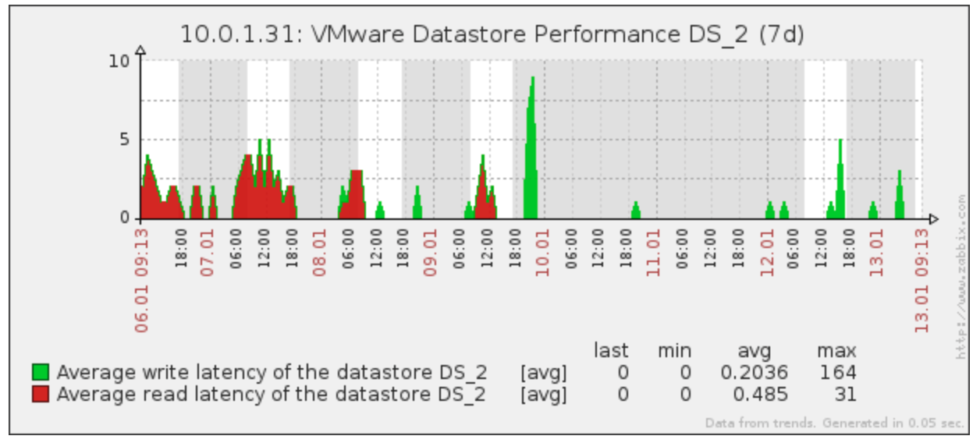This screenshot has height=443, width=980.
Task: Click the graph title text
Action: pos(492,34)
